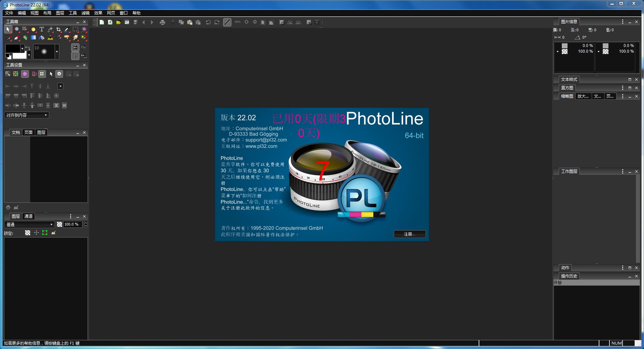Click the 开始 history entry
The image size is (644, 349).
(x=596, y=283)
